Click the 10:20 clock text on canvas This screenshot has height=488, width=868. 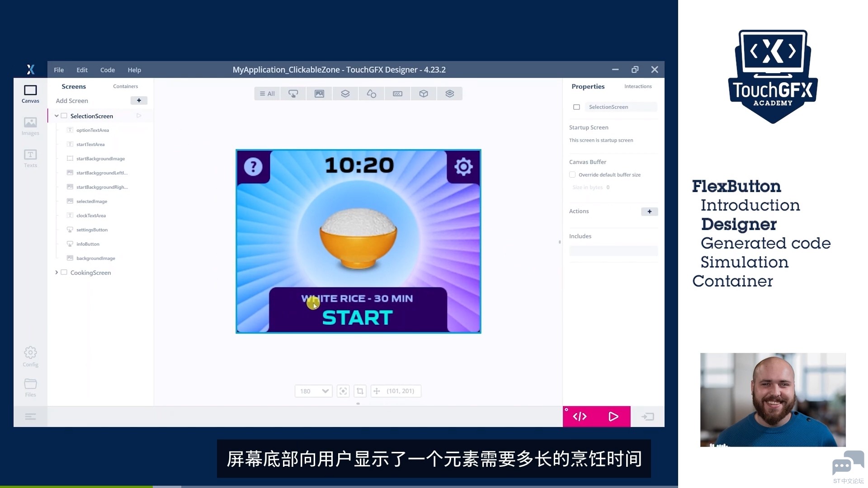[359, 165]
